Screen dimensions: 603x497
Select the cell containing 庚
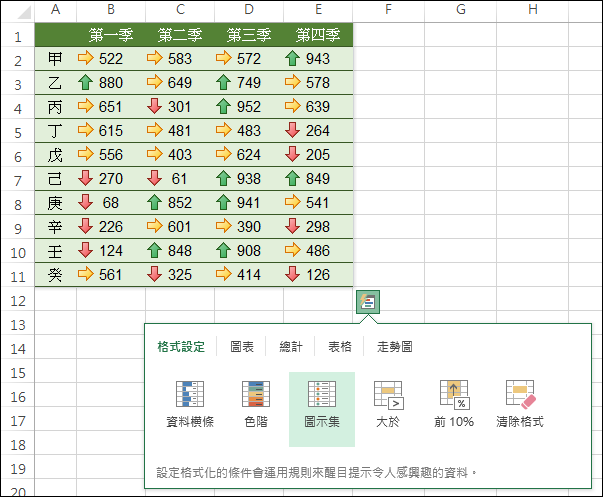click(55, 203)
